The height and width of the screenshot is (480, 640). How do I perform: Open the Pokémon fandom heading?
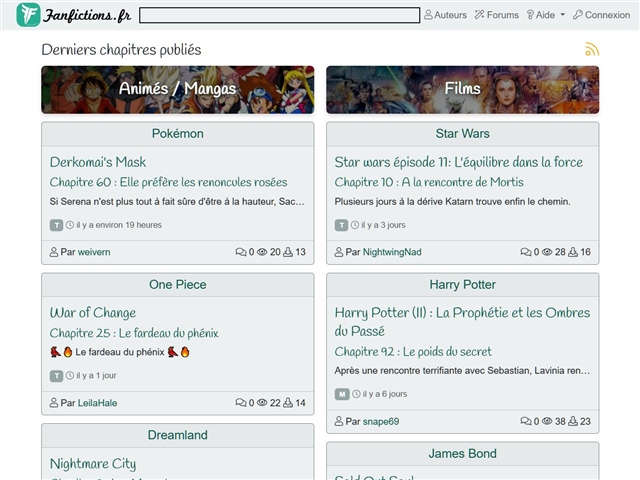coord(178,133)
